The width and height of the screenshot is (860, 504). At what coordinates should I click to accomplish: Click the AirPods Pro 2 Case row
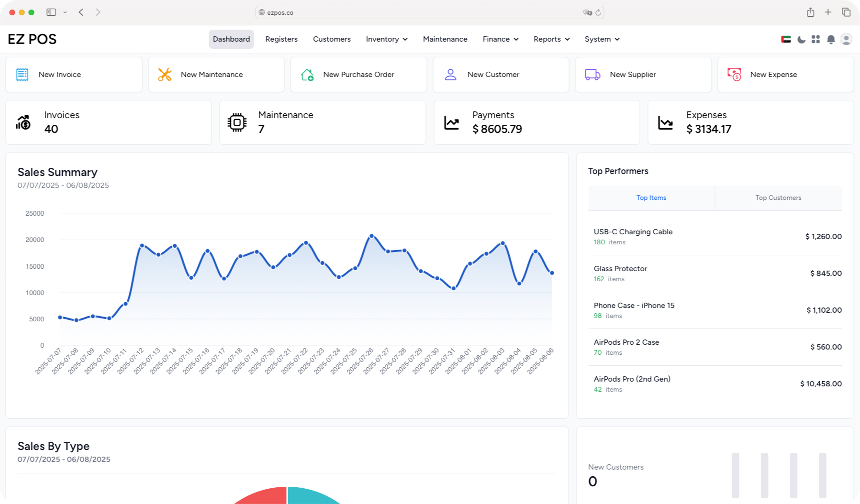click(x=715, y=347)
